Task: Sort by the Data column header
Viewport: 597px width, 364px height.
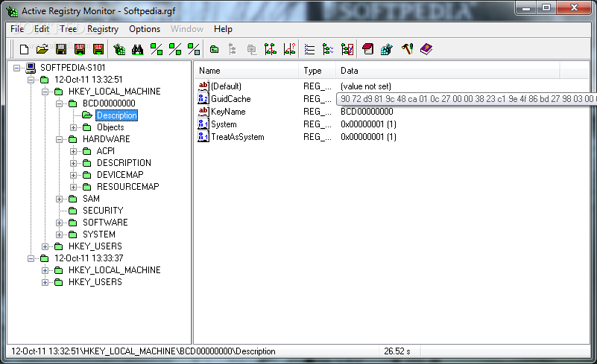Action: pyautogui.click(x=448, y=71)
